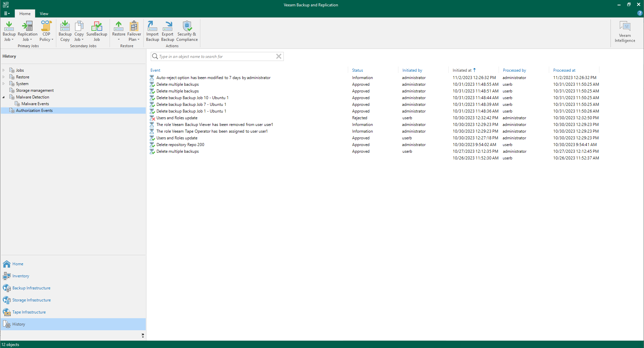The image size is (644, 348).
Task: Open Veeam Intelligence assistant
Action: 625,31
